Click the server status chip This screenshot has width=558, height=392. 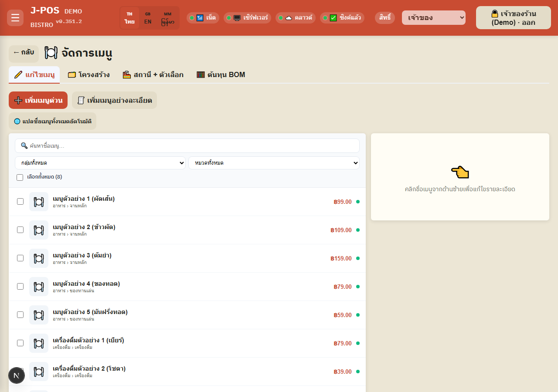coord(248,18)
